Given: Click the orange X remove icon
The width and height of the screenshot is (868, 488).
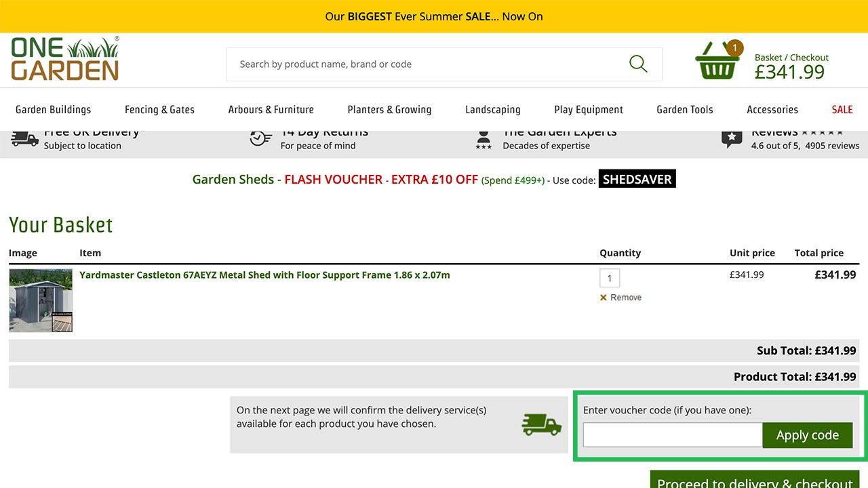Looking at the screenshot, I should coord(604,298).
